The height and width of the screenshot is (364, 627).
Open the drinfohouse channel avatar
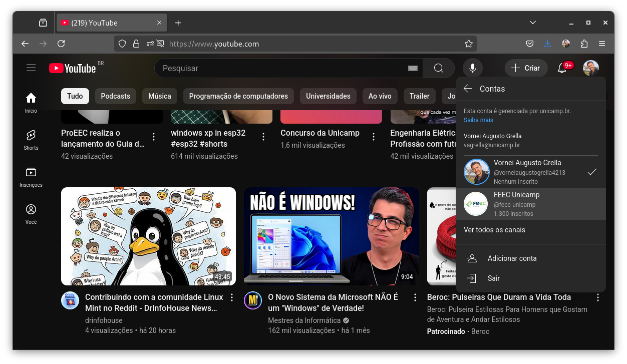[70, 300]
